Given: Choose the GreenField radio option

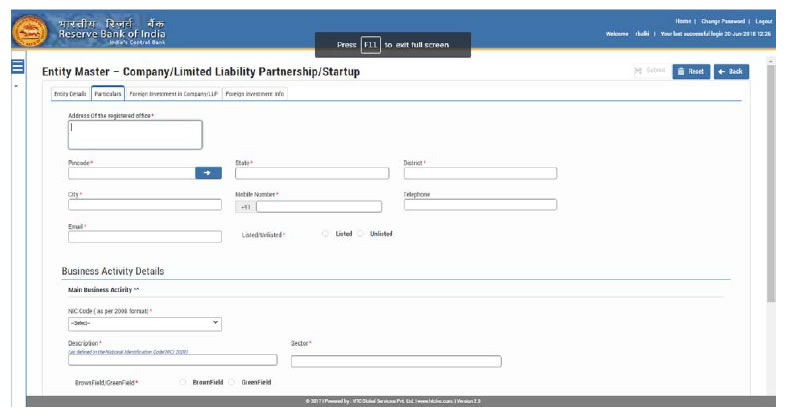Looking at the screenshot, I should pos(232,382).
